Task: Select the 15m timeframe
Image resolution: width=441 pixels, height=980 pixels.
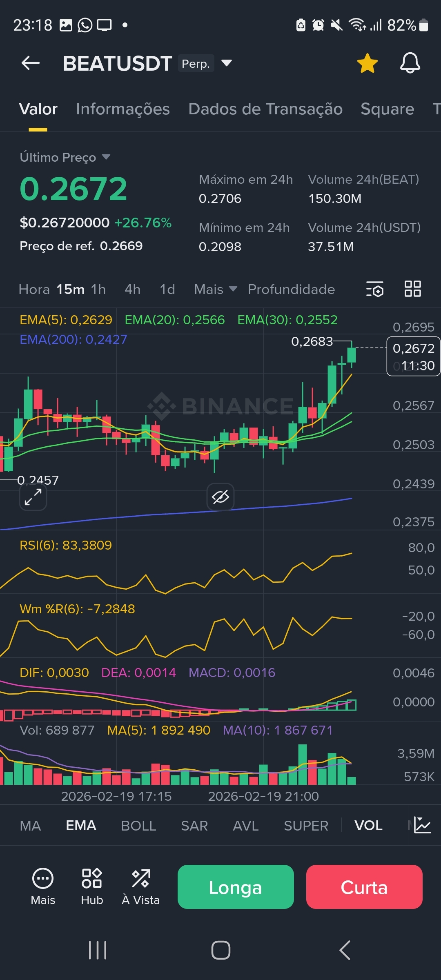Action: [x=70, y=289]
